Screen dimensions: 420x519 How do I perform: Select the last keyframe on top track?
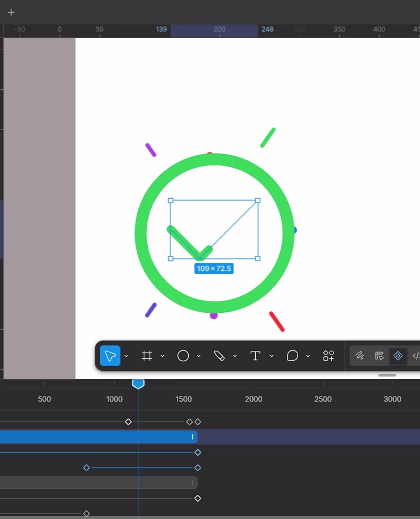click(198, 422)
